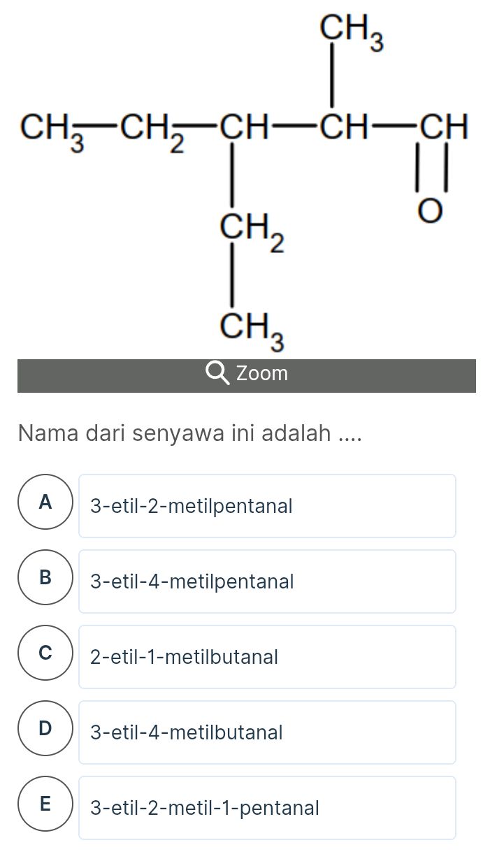Click the bottom CH3 of the ethyl branch

pyautogui.click(x=247, y=328)
